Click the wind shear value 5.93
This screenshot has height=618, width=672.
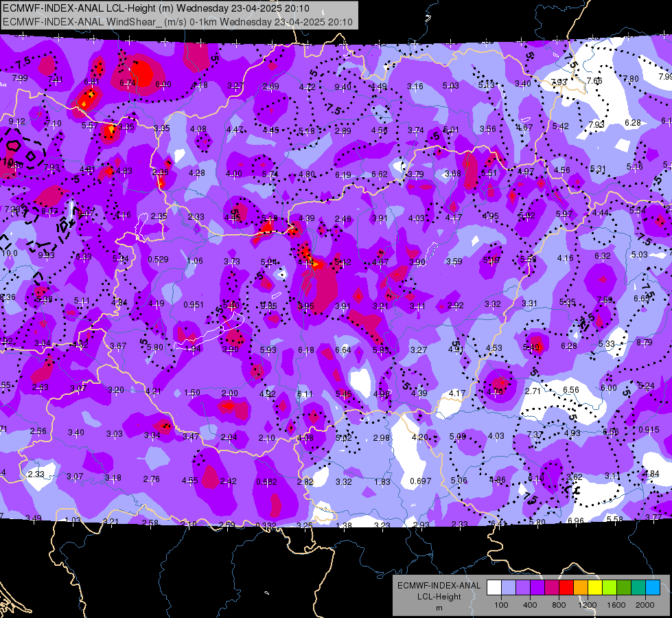click(268, 350)
